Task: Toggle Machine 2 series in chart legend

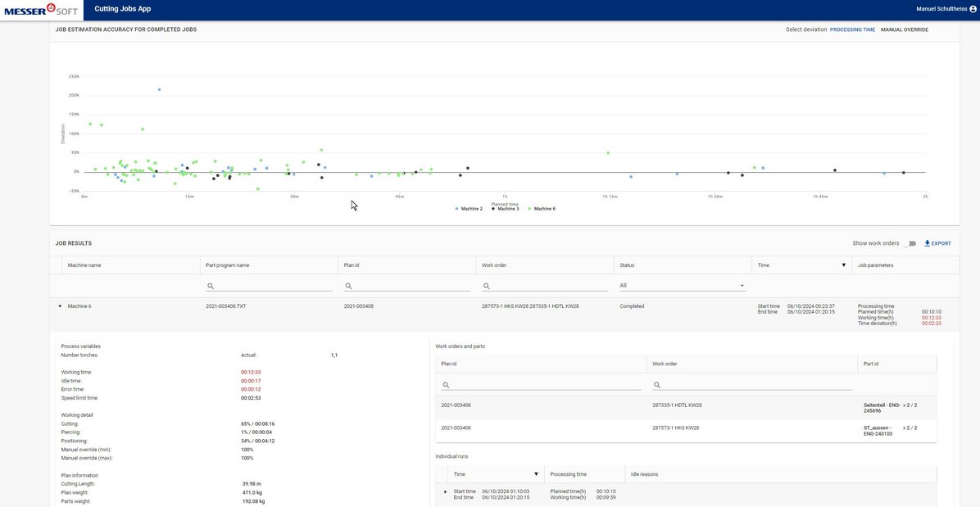Action: point(469,209)
